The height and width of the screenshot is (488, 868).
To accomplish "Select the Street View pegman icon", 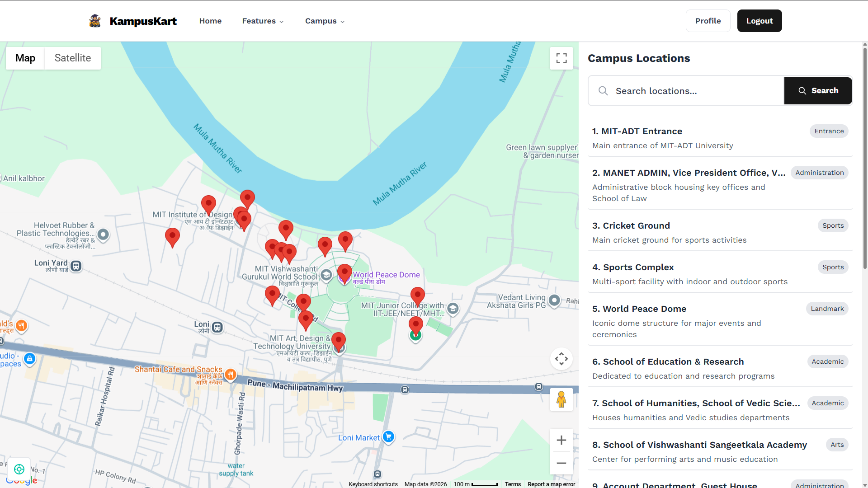I will 561,399.
